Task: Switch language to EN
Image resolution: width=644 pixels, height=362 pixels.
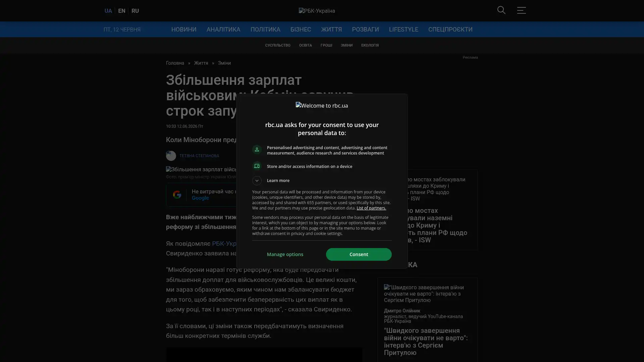Action: click(x=121, y=11)
